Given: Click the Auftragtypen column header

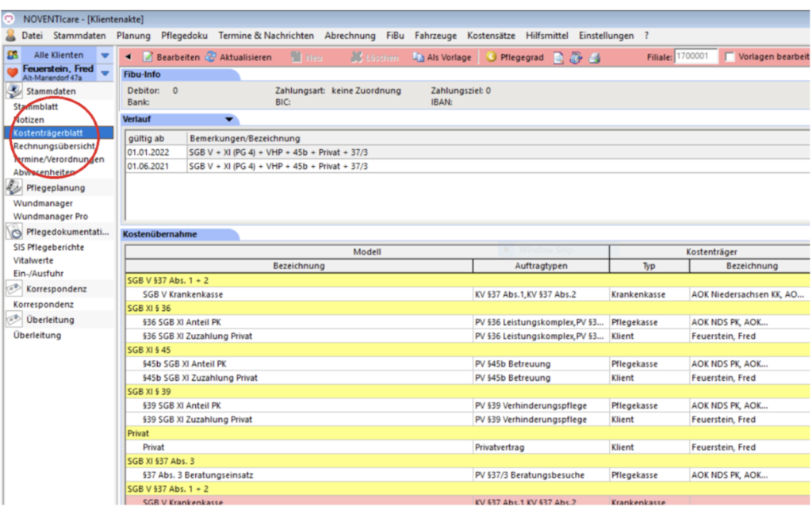Looking at the screenshot, I should pos(541,266).
